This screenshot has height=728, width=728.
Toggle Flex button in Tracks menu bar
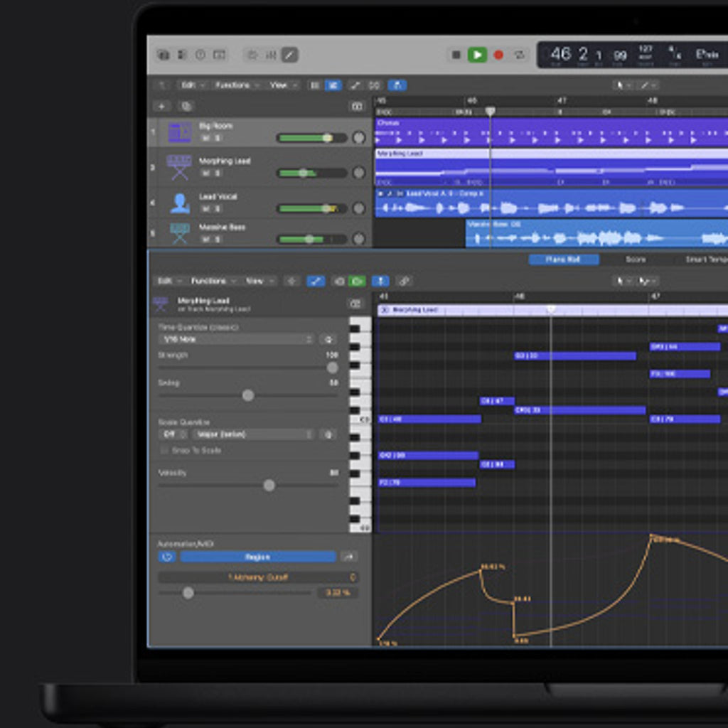coord(355,85)
